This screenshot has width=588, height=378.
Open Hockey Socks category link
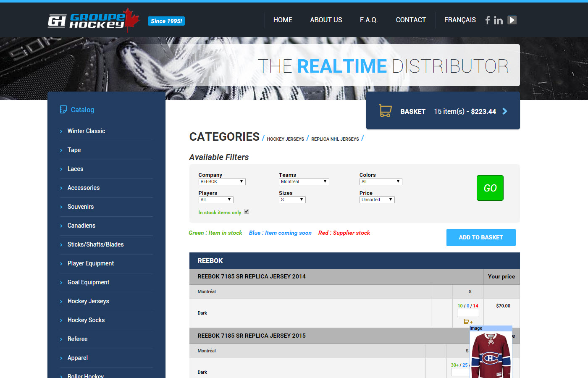86,320
